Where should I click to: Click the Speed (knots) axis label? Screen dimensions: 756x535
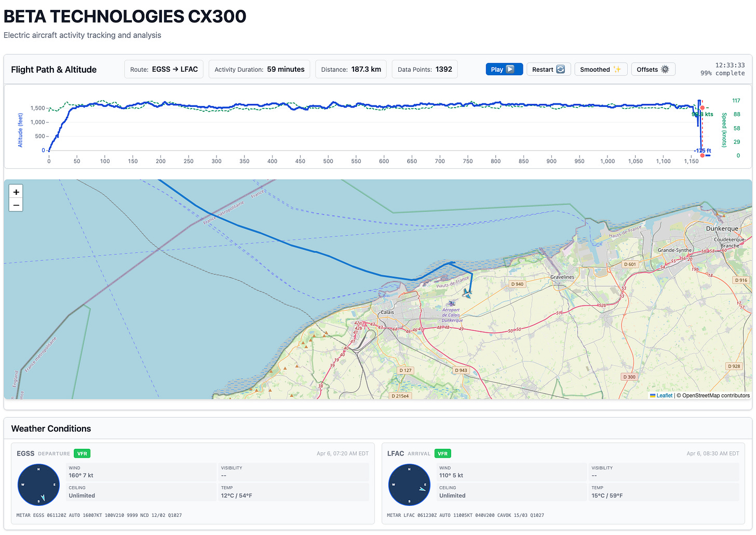click(724, 130)
